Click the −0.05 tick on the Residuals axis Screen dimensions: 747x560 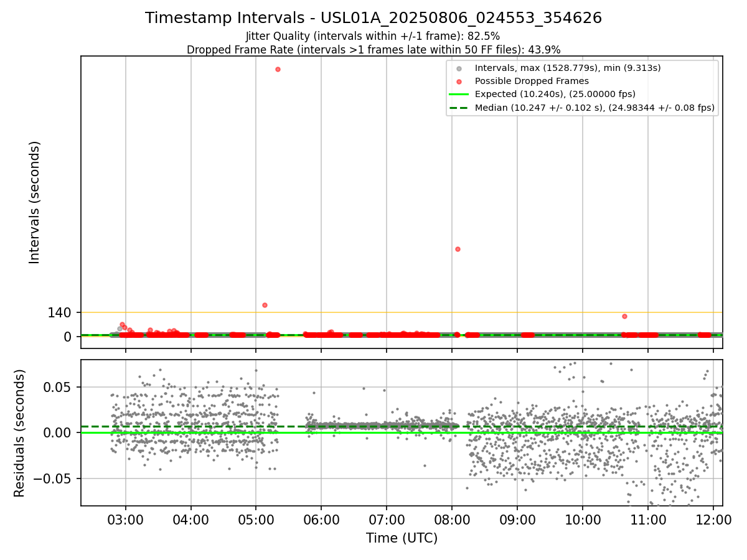point(54,479)
